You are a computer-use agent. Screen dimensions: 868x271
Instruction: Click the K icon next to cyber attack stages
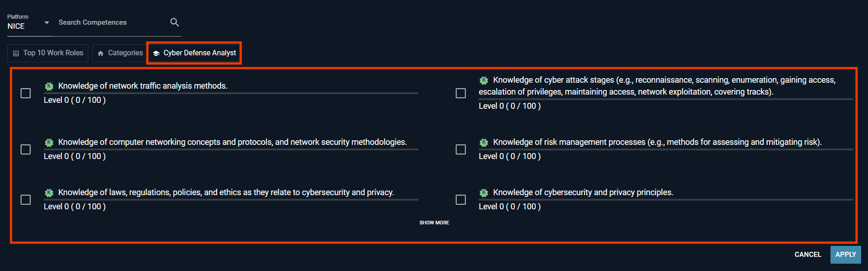(x=484, y=80)
